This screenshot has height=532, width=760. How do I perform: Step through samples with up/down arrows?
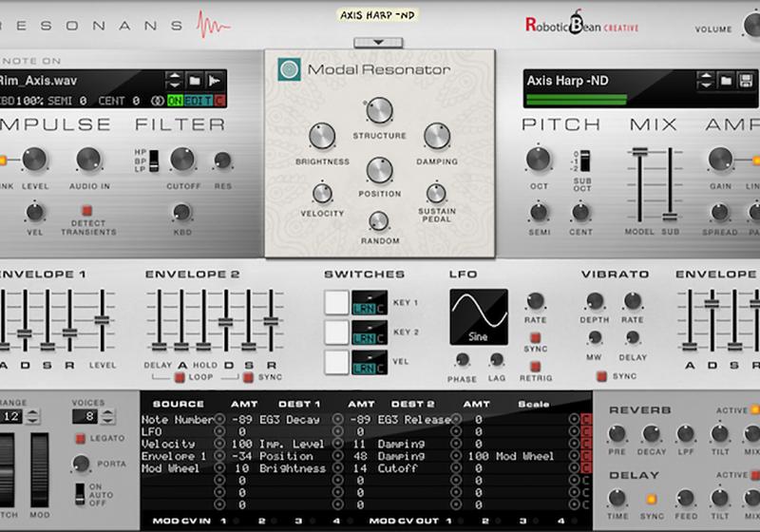174,81
